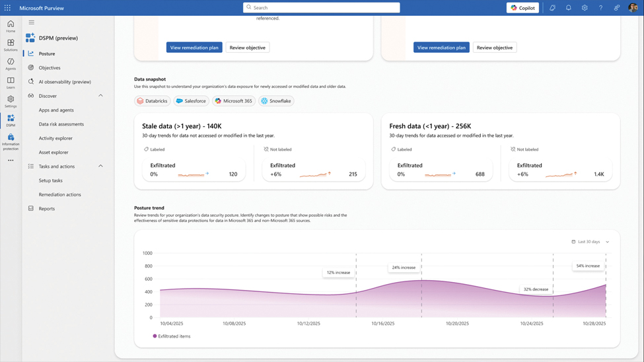This screenshot has height=362, width=644.
Task: Show more solutions via the ellipsis icon
Action: point(11,161)
